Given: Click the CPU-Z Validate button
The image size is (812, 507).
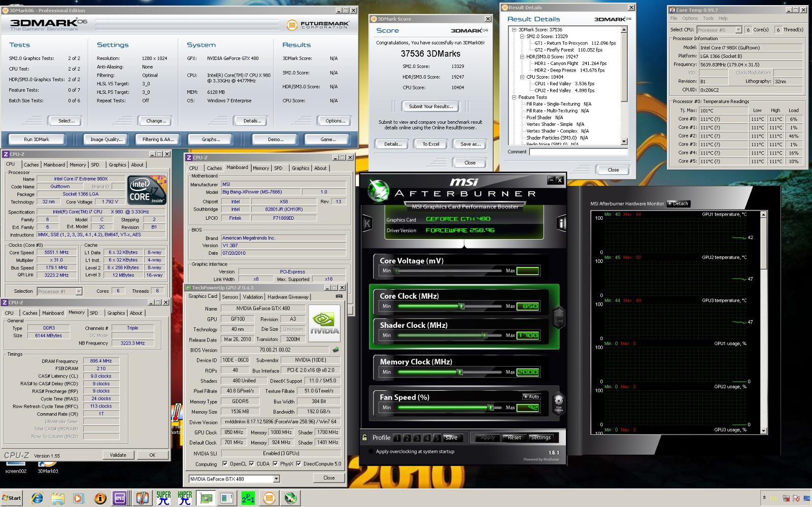Looking at the screenshot, I should (x=118, y=455).
